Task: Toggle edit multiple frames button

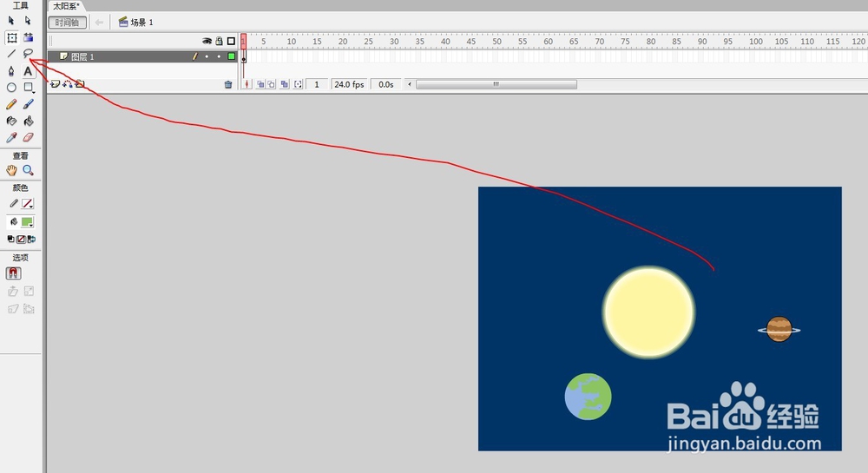Action: pyautogui.click(x=285, y=84)
